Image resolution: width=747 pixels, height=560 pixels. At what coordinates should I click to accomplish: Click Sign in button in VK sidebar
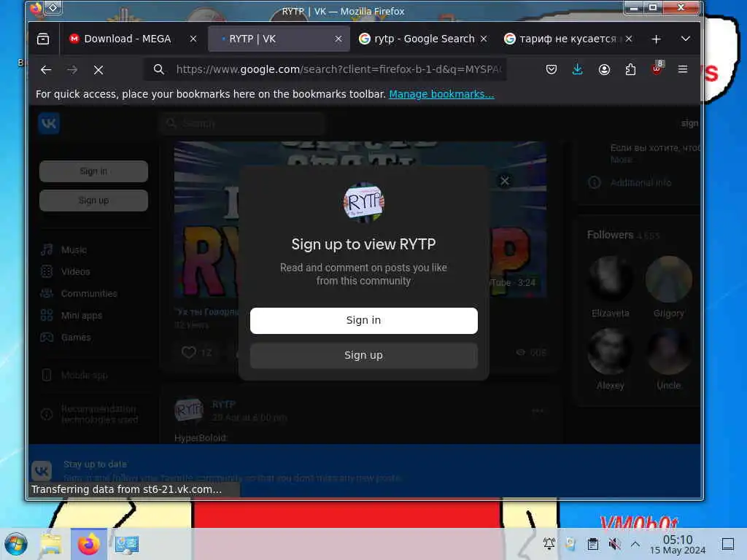tap(93, 171)
